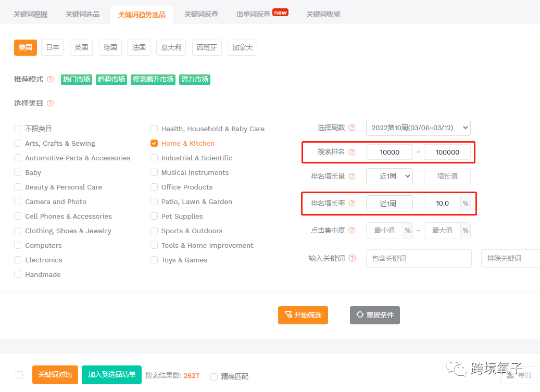Select the 德国 marketplace button
The height and width of the screenshot is (392, 540).
(110, 47)
